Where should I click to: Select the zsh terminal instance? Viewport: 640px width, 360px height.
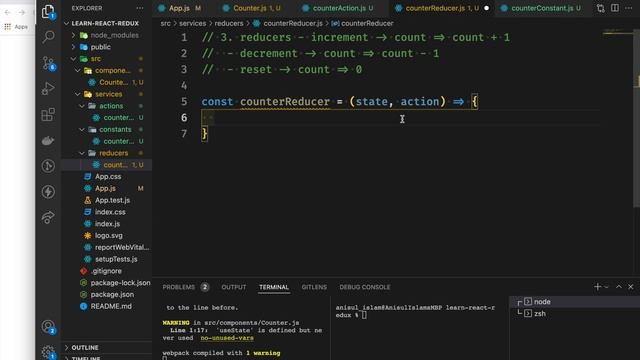pyautogui.click(x=575, y=314)
